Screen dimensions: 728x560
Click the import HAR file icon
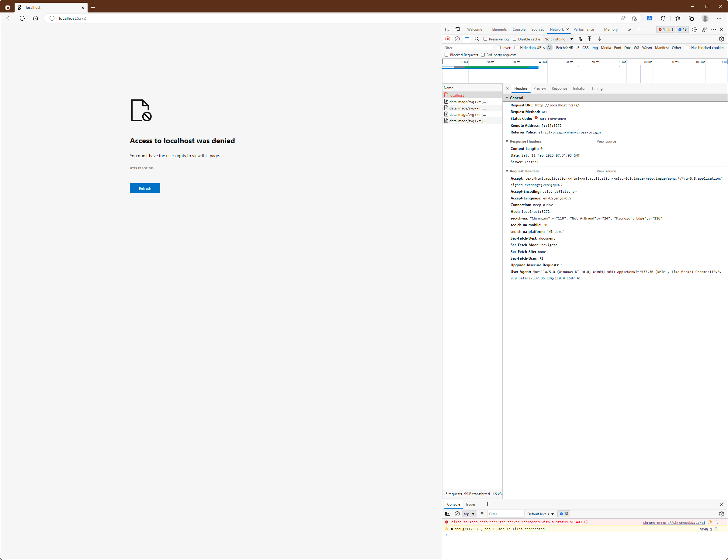click(x=589, y=39)
